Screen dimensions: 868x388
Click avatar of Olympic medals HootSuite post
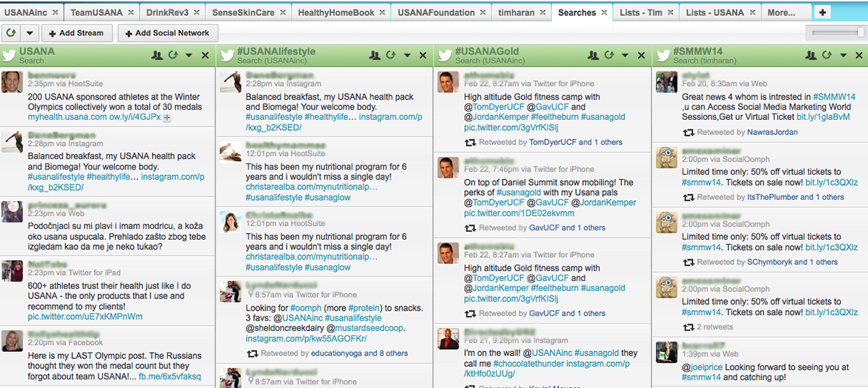coord(12,82)
